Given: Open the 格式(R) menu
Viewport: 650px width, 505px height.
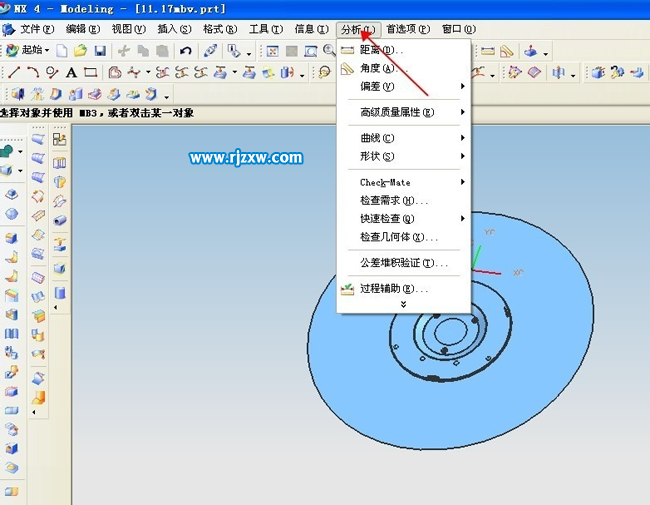Looking at the screenshot, I should click(x=220, y=29).
